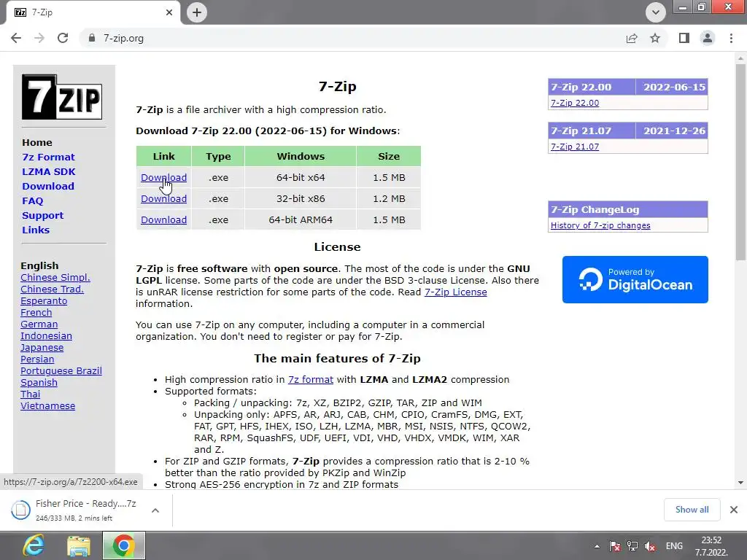Click the vertical scrollbar thumb
The image size is (747, 560).
tap(740, 162)
